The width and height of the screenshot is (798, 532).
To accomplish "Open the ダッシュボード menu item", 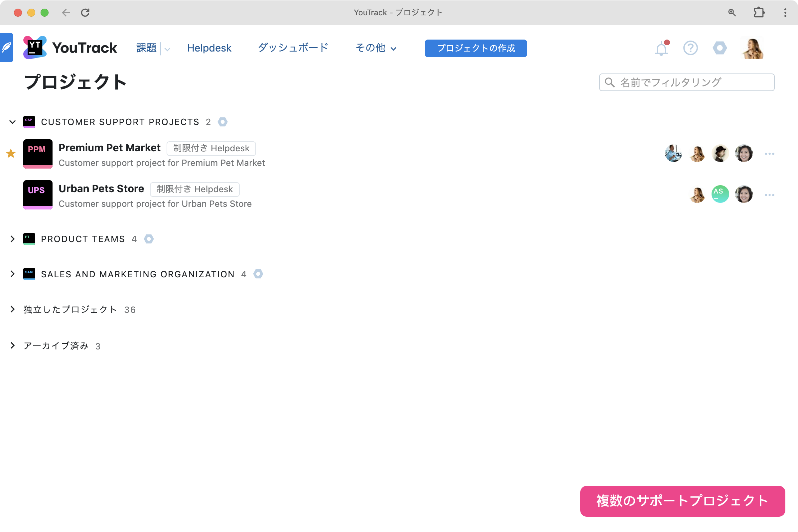I will [x=293, y=48].
